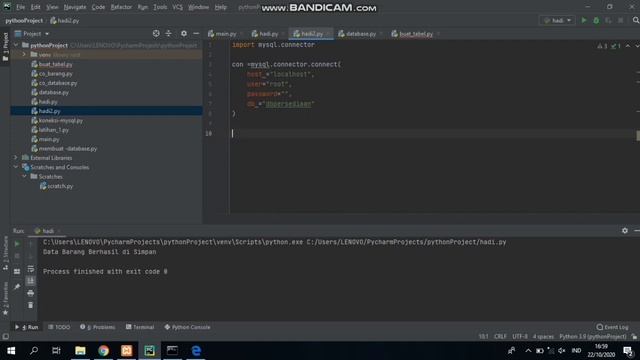Click the locate/select opened file target icon
Screen dimensions: 640x360
pos(156,33)
